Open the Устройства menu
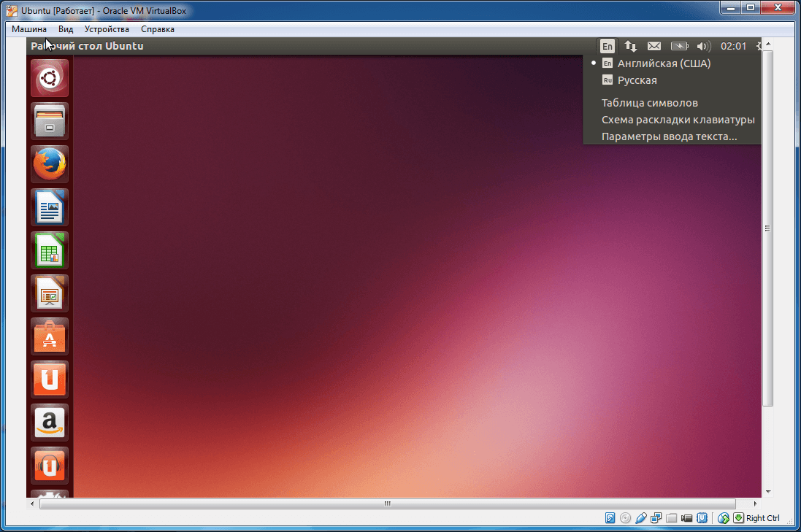 [x=107, y=29]
